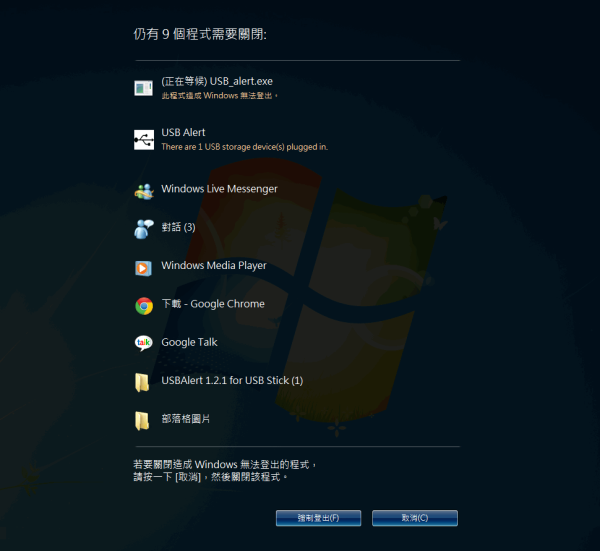Click the 強制登出(F) force logoff button

pyautogui.click(x=318, y=518)
